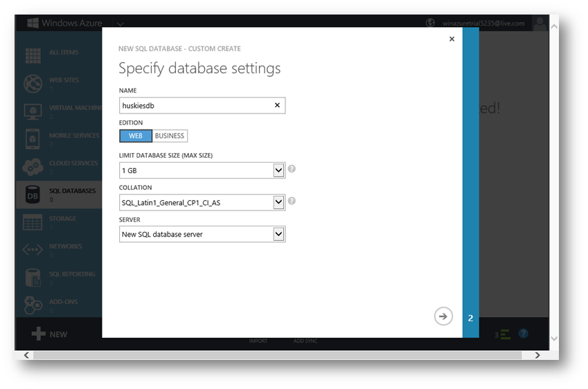
Task: Click the All Items grid icon
Action: tap(33, 55)
